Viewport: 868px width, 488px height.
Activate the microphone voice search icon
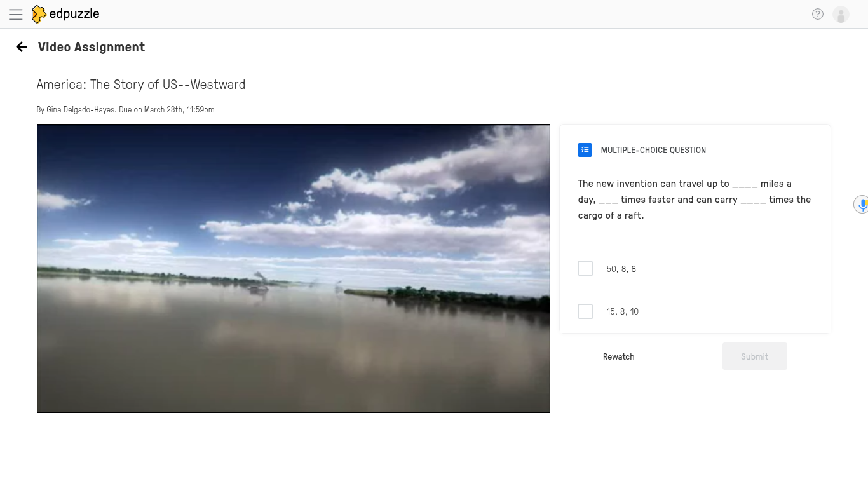point(862,204)
